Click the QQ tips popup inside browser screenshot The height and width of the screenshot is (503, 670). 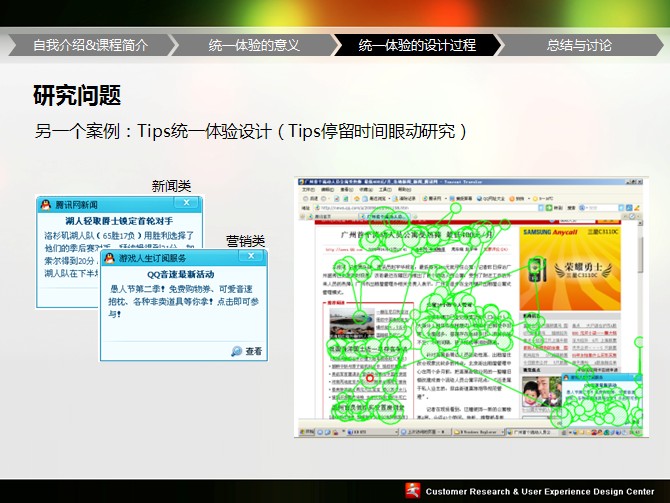pos(602,400)
